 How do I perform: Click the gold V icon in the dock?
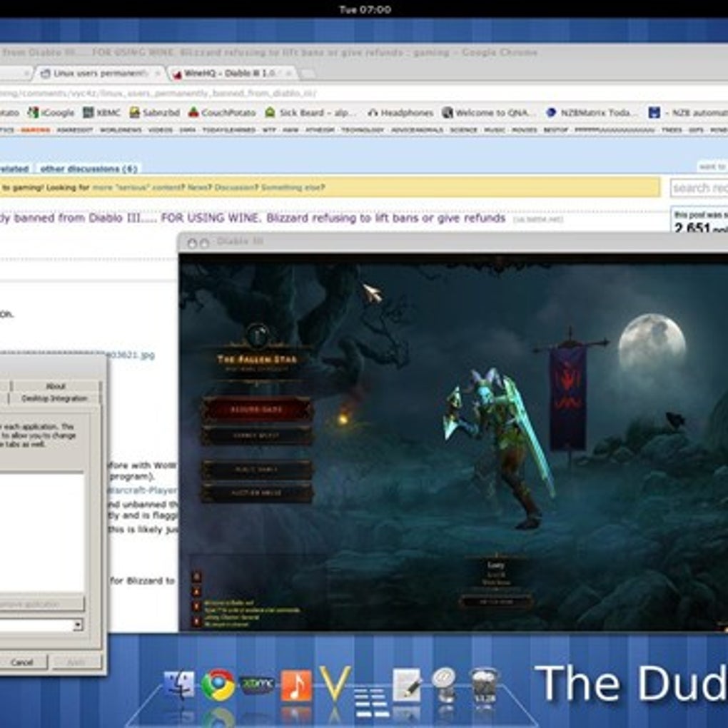[334, 684]
